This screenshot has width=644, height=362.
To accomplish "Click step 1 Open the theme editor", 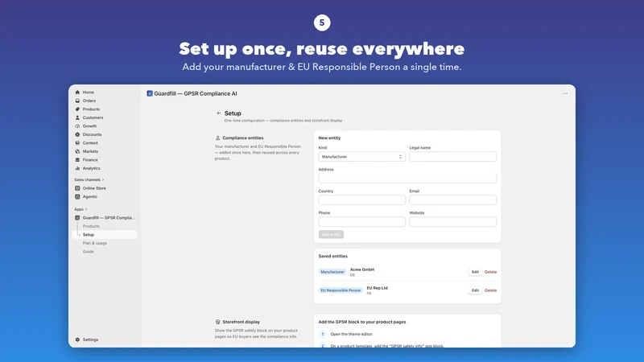I will pyautogui.click(x=352, y=334).
